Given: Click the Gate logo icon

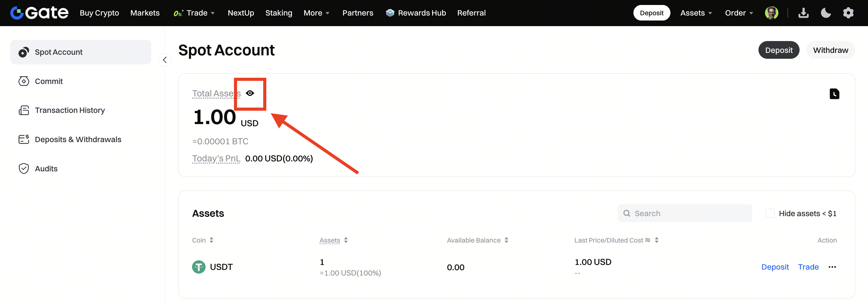Looking at the screenshot, I should pyautogui.click(x=17, y=13).
